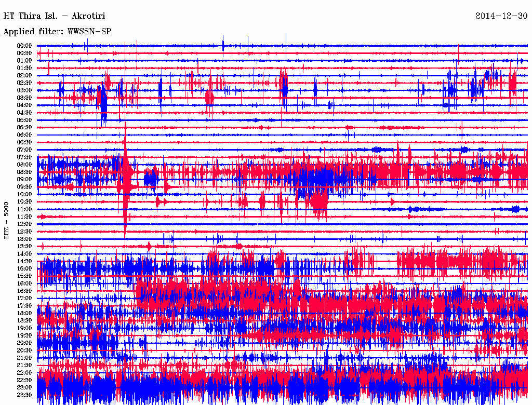Select the 03:30 time label
The width and height of the screenshot is (532, 405).
pyautogui.click(x=24, y=98)
